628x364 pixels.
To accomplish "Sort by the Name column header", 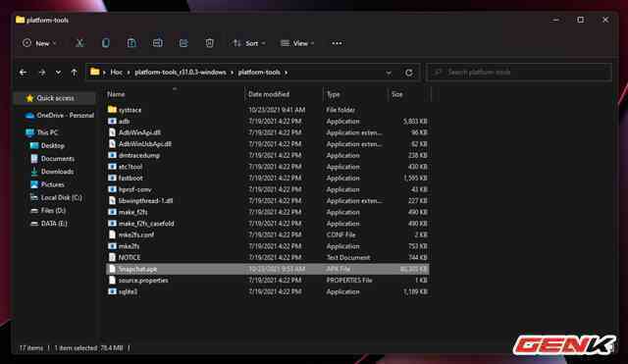I will (x=116, y=94).
